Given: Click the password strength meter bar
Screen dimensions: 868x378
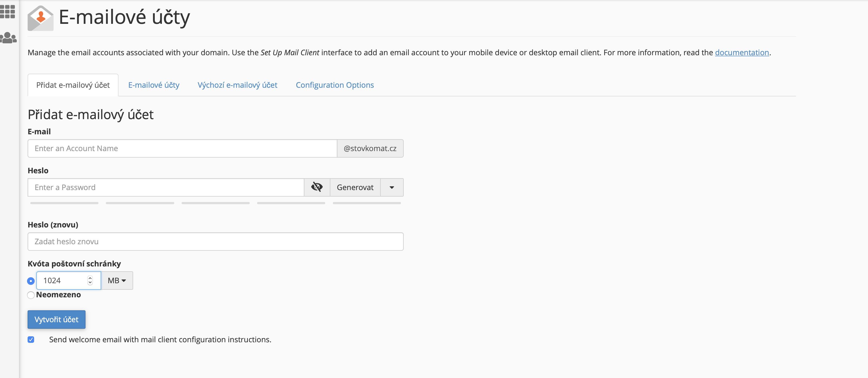Looking at the screenshot, I should (x=216, y=203).
